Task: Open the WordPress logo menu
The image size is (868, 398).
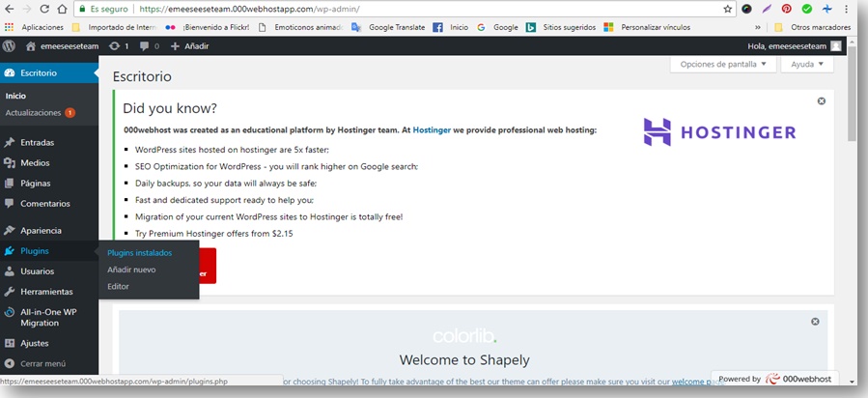Action: click(9, 46)
